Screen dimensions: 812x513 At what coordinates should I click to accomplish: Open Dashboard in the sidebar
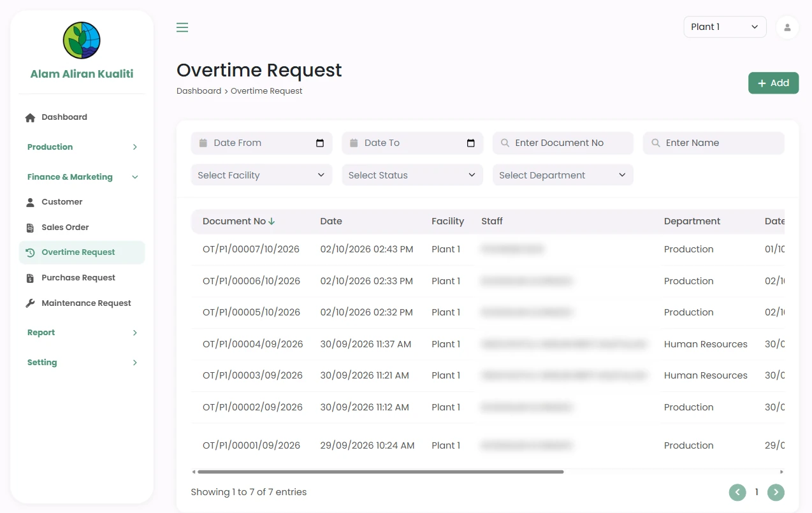82,117
